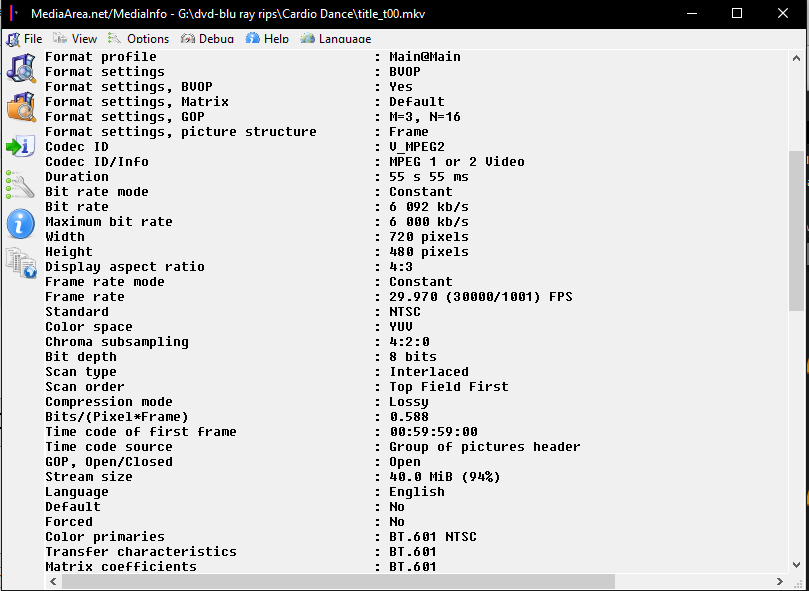Click the 'Display aspect ratio' label
Viewport: 809px width, 591px height.
[x=125, y=267]
